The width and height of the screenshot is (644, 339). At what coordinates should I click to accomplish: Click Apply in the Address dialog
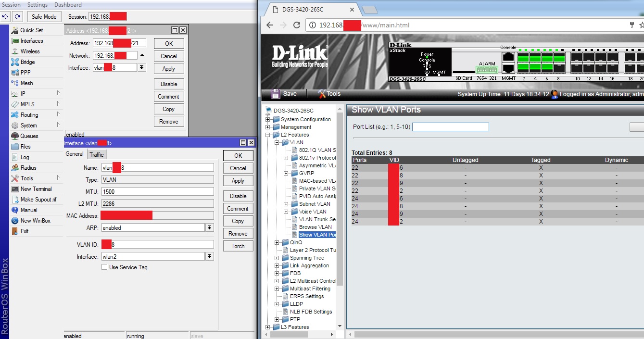169,69
